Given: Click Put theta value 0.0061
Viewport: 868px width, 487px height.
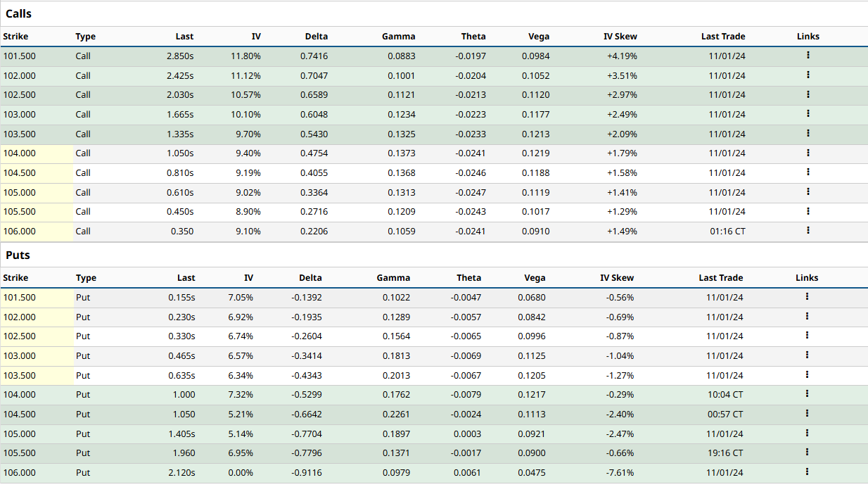Looking at the screenshot, I should pyautogui.click(x=468, y=473).
